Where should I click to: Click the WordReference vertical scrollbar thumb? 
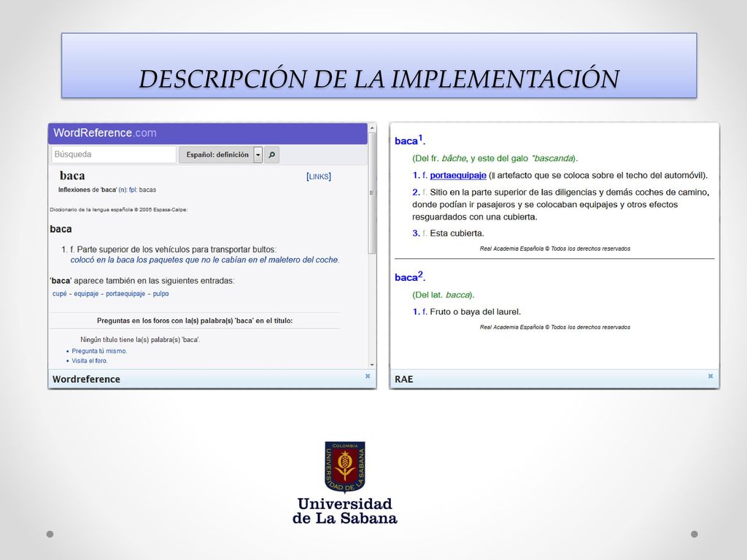(372, 192)
